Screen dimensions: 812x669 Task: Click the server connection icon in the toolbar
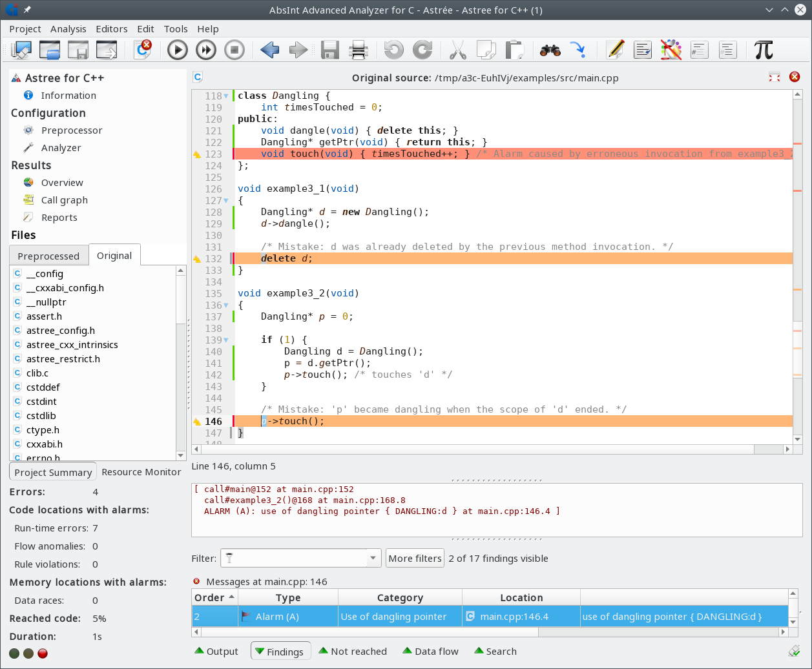point(21,50)
